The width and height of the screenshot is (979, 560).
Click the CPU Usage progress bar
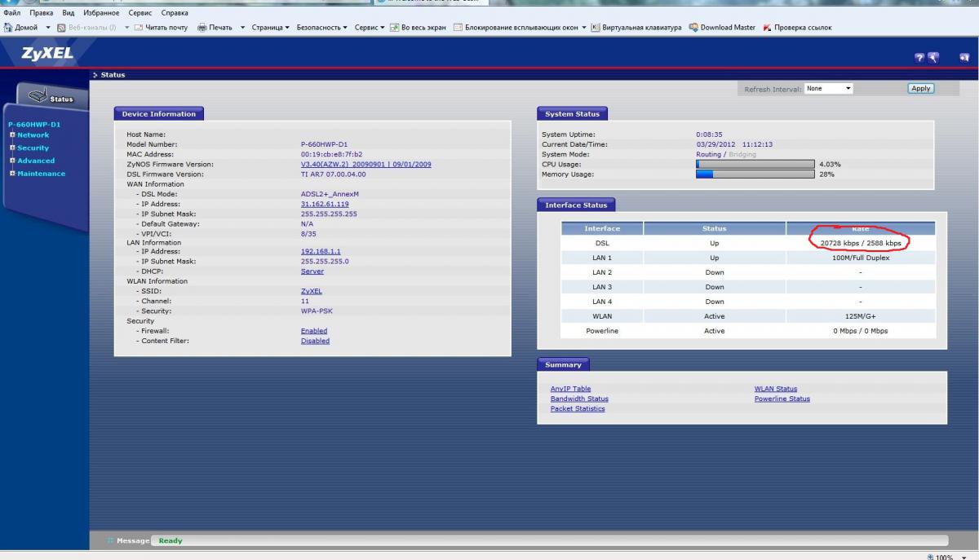755,164
